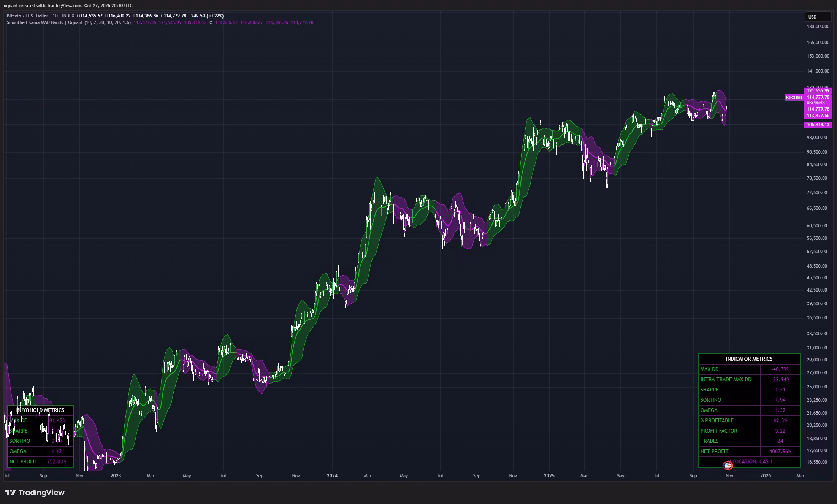Click the oquant TradingView.com caption text

coord(68,5)
